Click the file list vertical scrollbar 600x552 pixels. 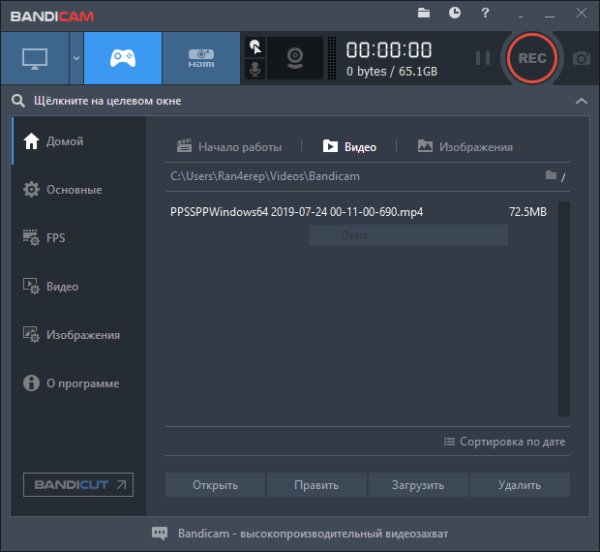click(564, 308)
